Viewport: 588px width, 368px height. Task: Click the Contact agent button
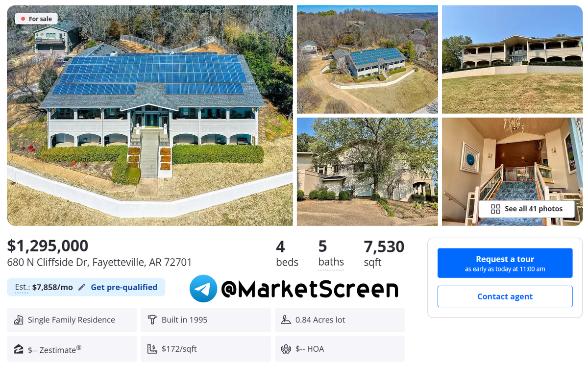[x=505, y=296]
